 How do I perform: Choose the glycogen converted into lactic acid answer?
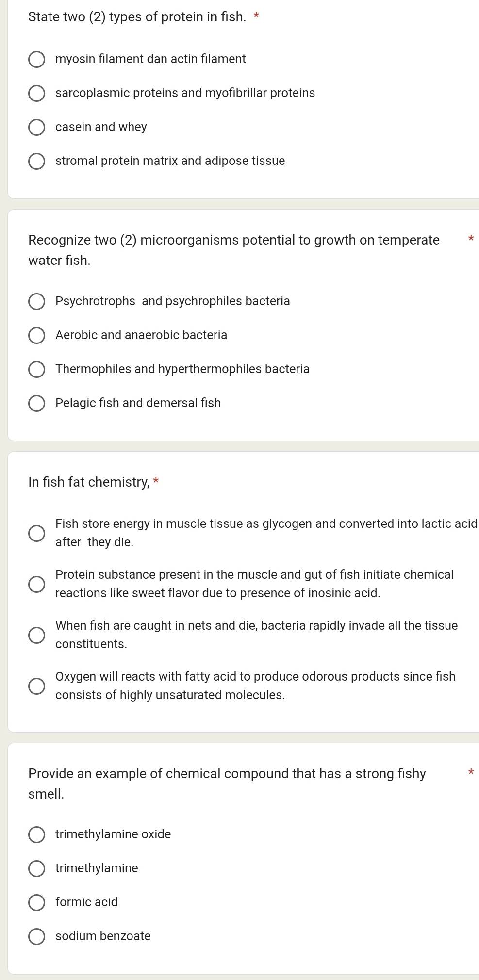pyautogui.click(x=36, y=533)
